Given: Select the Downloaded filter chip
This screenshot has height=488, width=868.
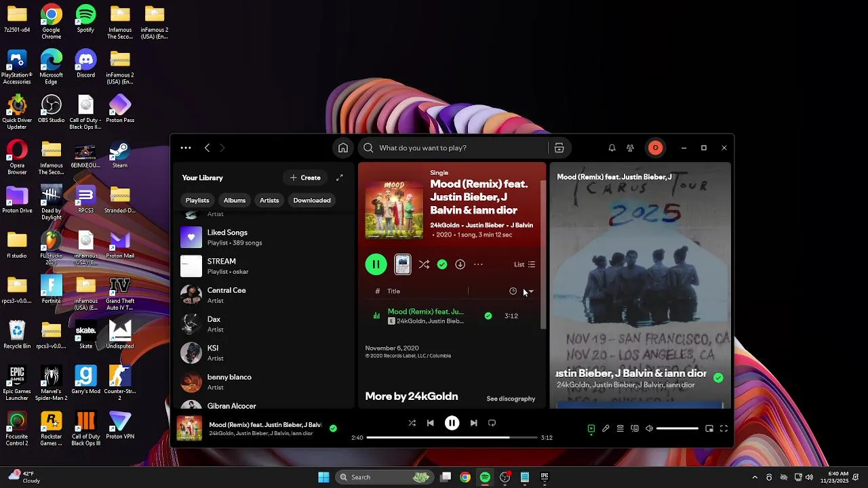Looking at the screenshot, I should click(x=312, y=201).
